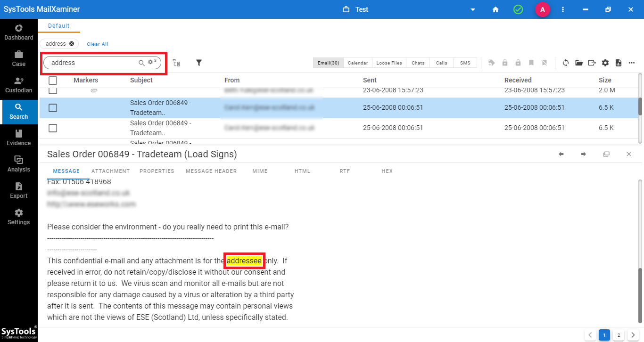Refresh the results with sync icon
The height and width of the screenshot is (342, 644).
click(566, 63)
